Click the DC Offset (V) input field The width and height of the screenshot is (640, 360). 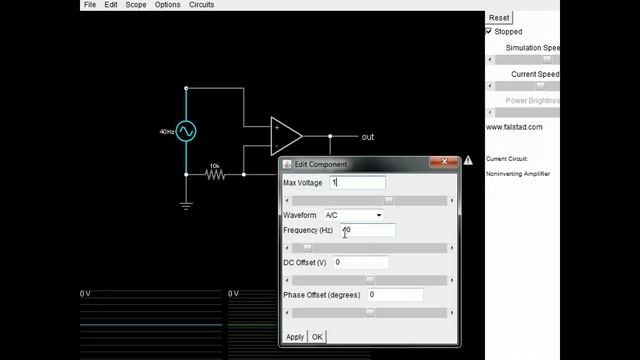[361, 262]
